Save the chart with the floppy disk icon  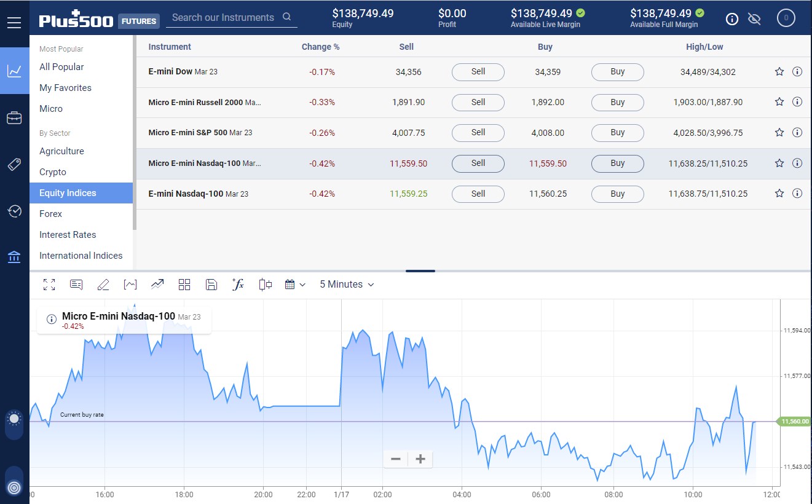coord(211,285)
